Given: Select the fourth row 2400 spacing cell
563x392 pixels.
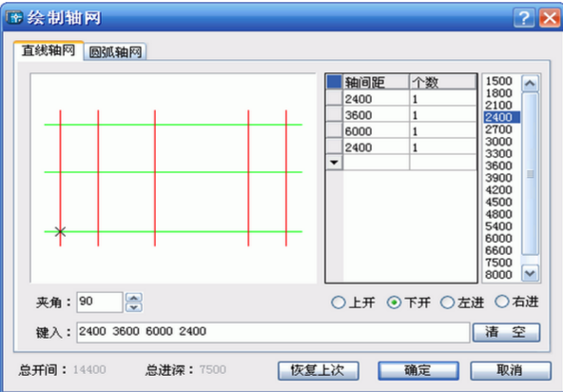Looking at the screenshot, I should [376, 147].
